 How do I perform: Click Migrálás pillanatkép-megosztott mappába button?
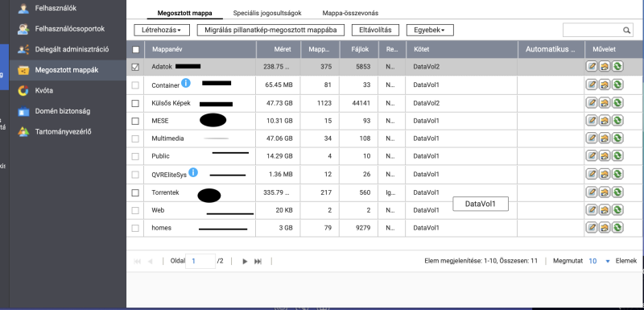(270, 30)
